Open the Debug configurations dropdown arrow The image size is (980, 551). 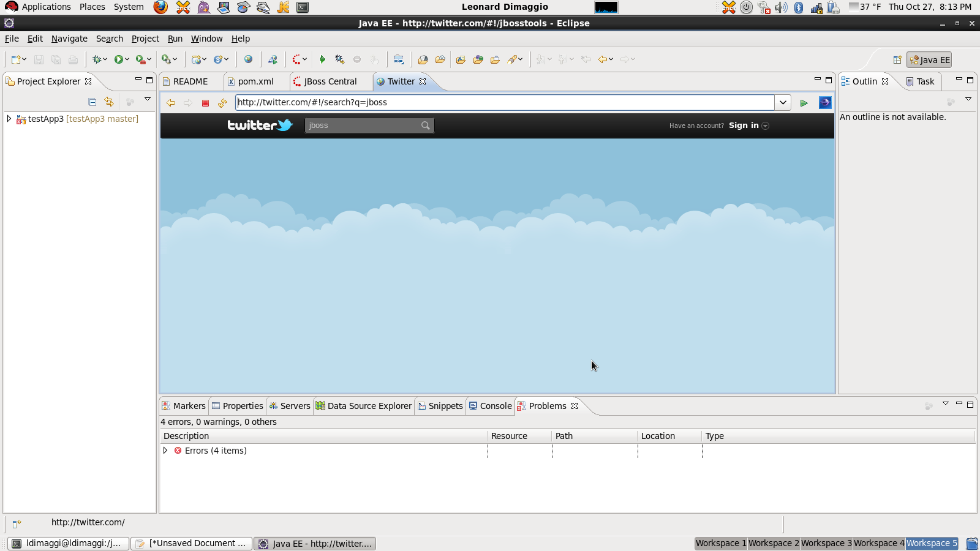[x=105, y=59]
